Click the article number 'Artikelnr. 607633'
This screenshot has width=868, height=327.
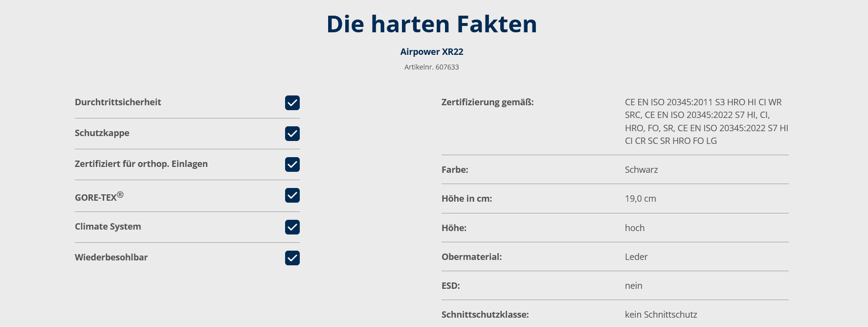[432, 67]
